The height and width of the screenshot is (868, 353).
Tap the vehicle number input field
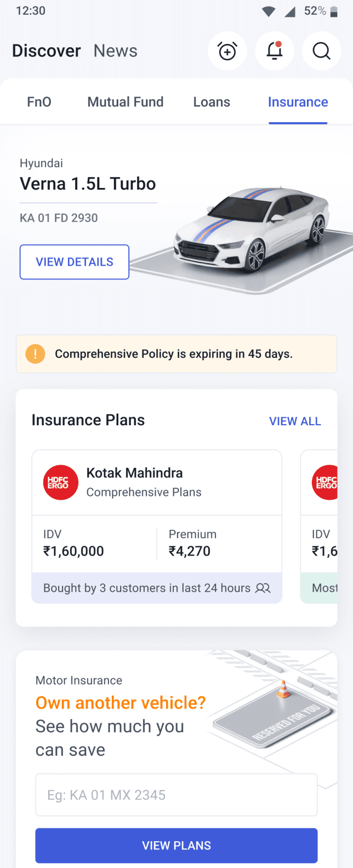(x=176, y=795)
